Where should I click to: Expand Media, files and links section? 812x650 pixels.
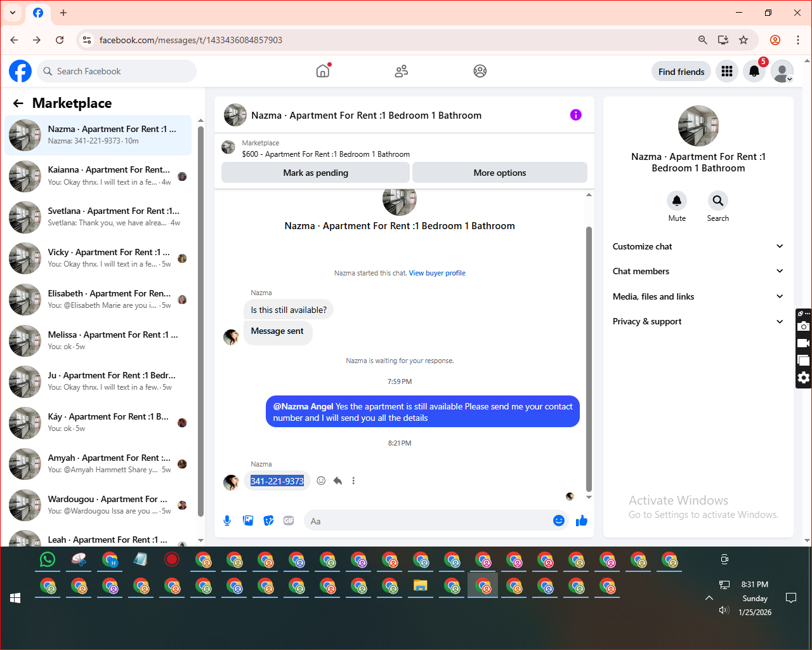(698, 296)
